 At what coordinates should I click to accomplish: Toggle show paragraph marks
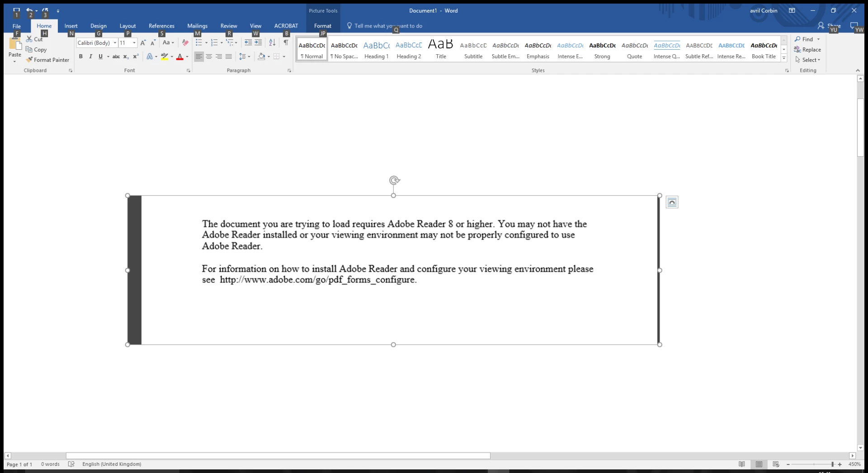(x=286, y=42)
